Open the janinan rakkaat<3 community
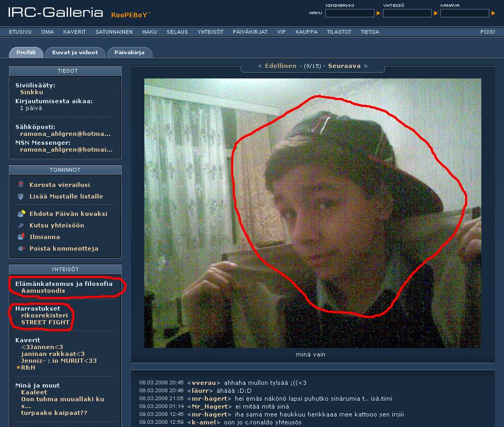 [x=53, y=354]
